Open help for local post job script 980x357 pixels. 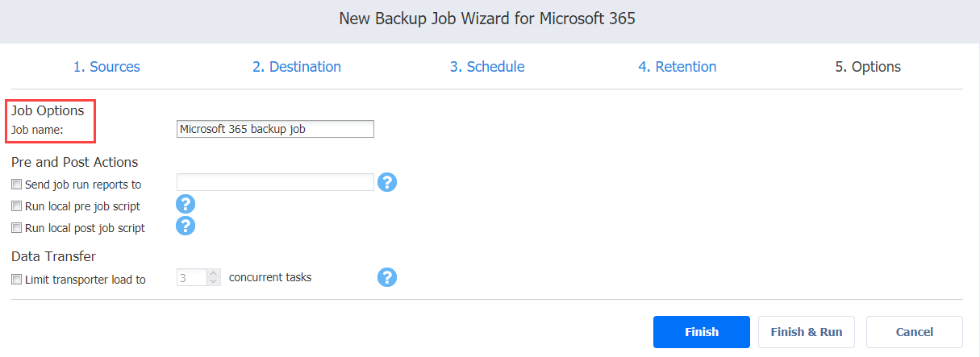tap(186, 226)
